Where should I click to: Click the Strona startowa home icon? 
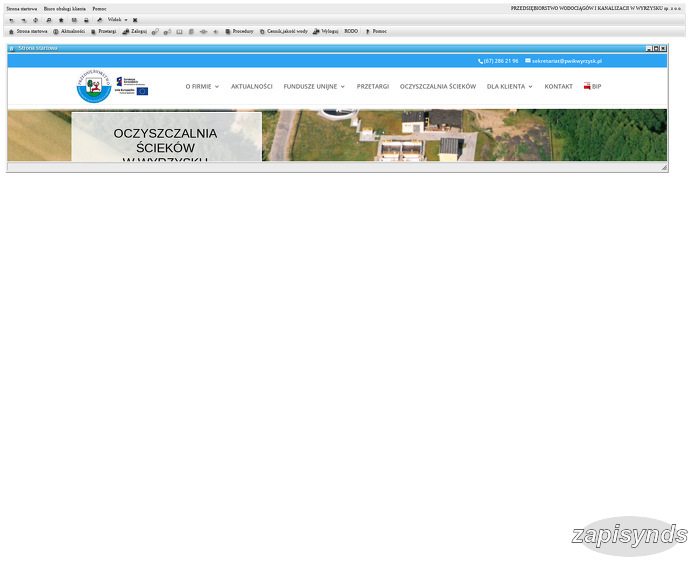pyautogui.click(x=11, y=31)
